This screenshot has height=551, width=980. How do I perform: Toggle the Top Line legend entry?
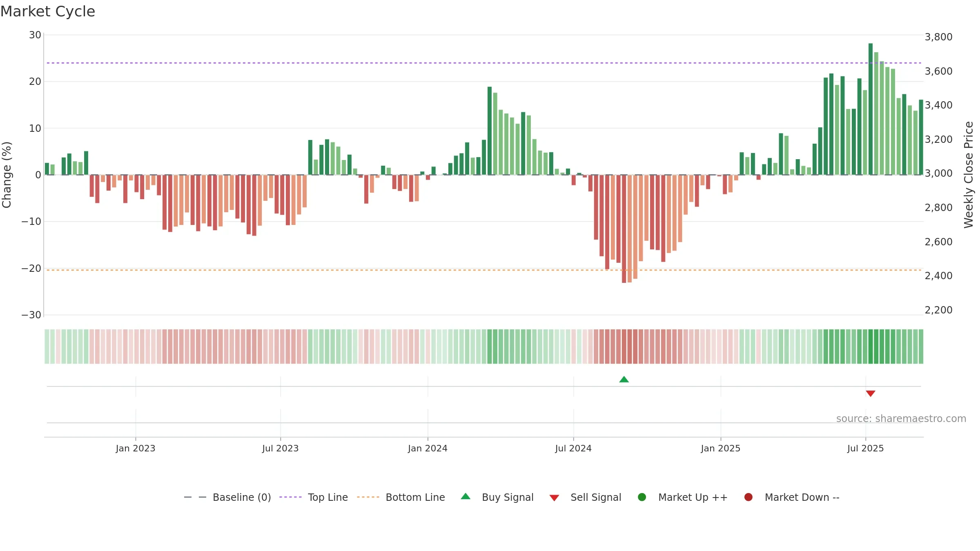click(x=314, y=497)
